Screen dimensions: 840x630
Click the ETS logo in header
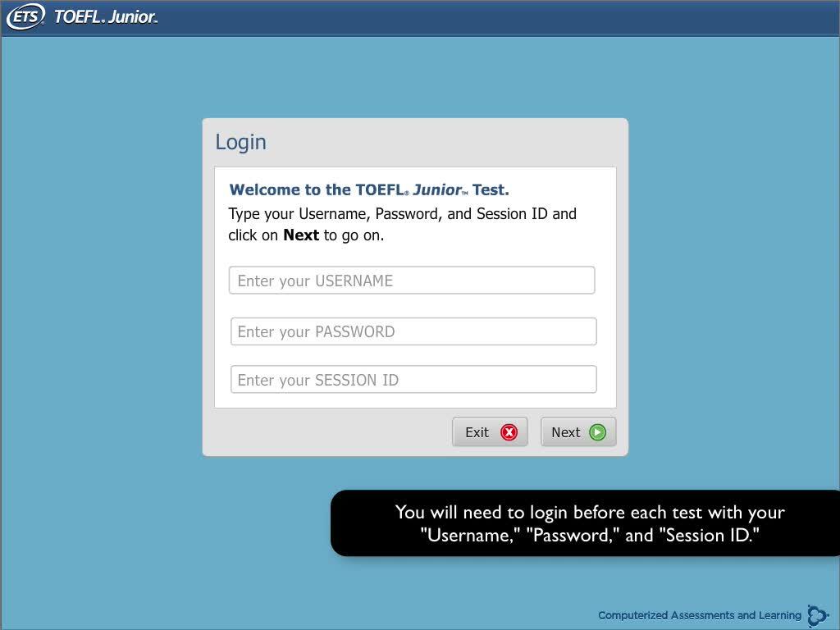tap(25, 16)
